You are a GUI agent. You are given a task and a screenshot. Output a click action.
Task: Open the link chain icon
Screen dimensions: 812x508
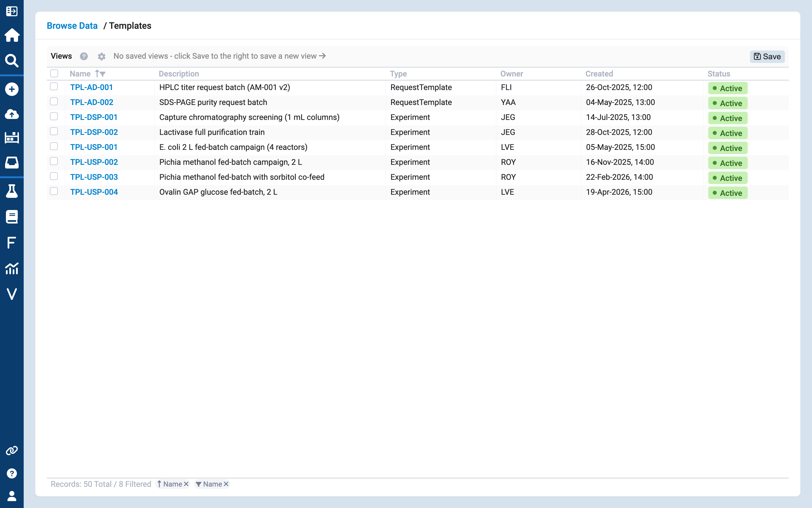[12, 450]
